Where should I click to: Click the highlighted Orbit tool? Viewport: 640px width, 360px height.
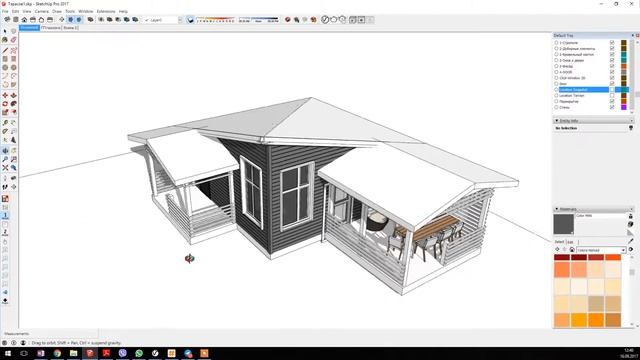5,151
